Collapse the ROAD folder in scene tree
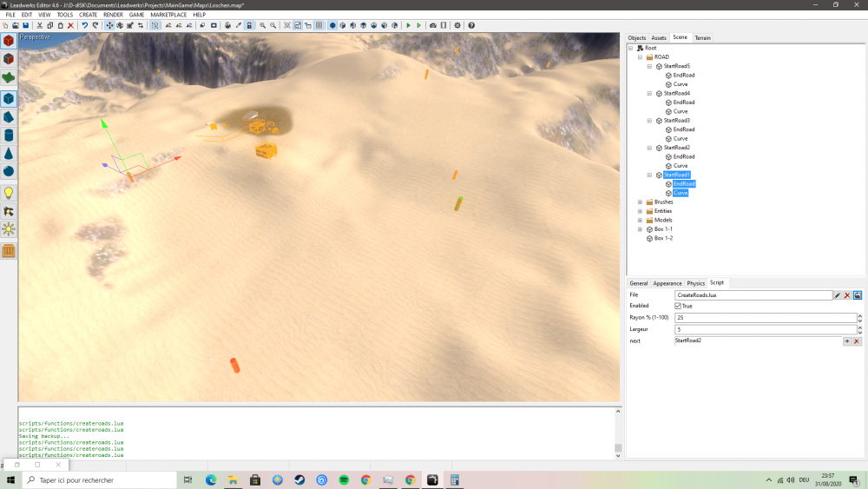 coord(640,57)
